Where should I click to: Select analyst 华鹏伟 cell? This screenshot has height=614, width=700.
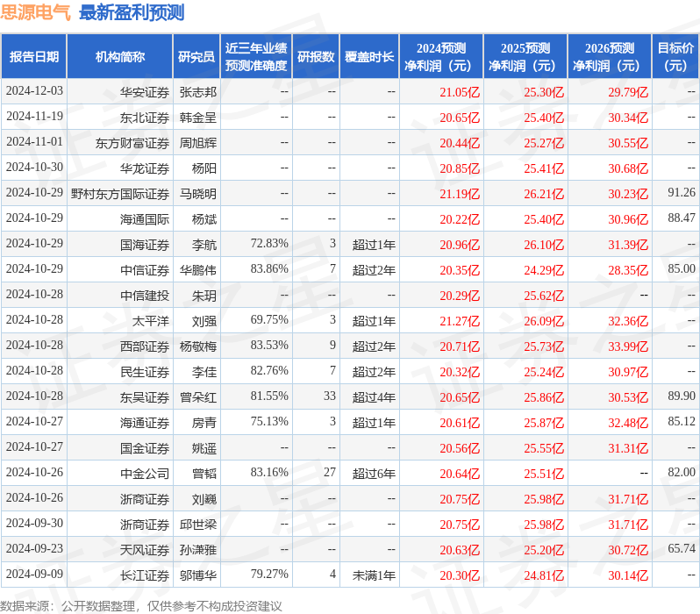click(197, 271)
